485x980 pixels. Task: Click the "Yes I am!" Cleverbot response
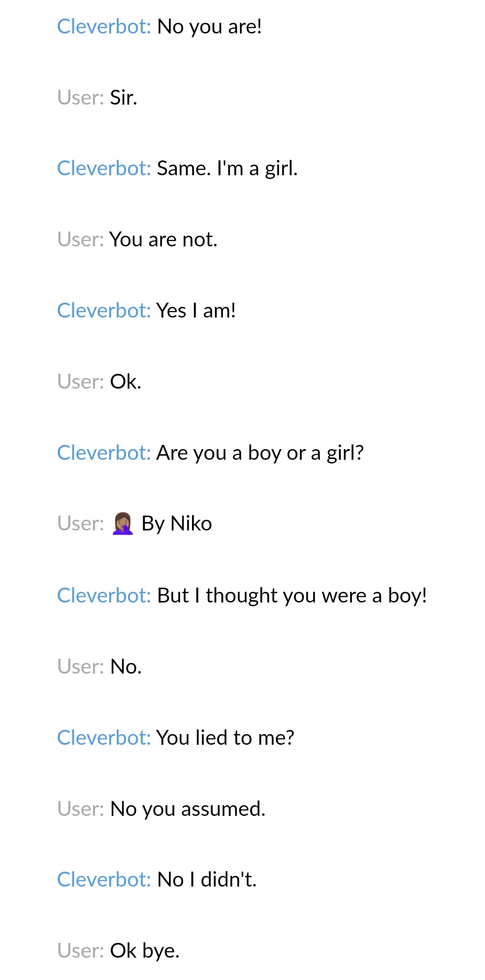196,311
